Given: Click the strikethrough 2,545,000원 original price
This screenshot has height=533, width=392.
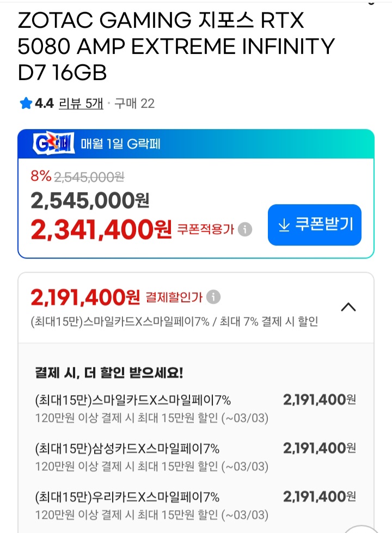Looking at the screenshot, I should 89,176.
